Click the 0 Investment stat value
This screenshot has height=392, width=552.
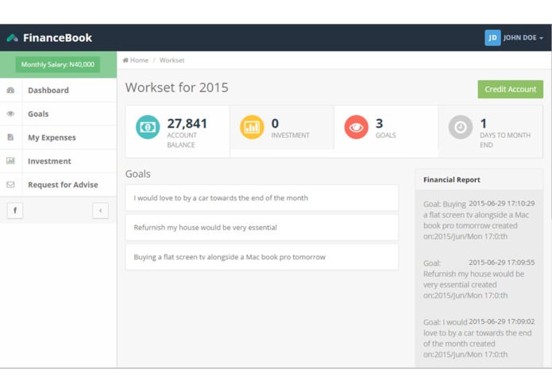pyautogui.click(x=275, y=124)
